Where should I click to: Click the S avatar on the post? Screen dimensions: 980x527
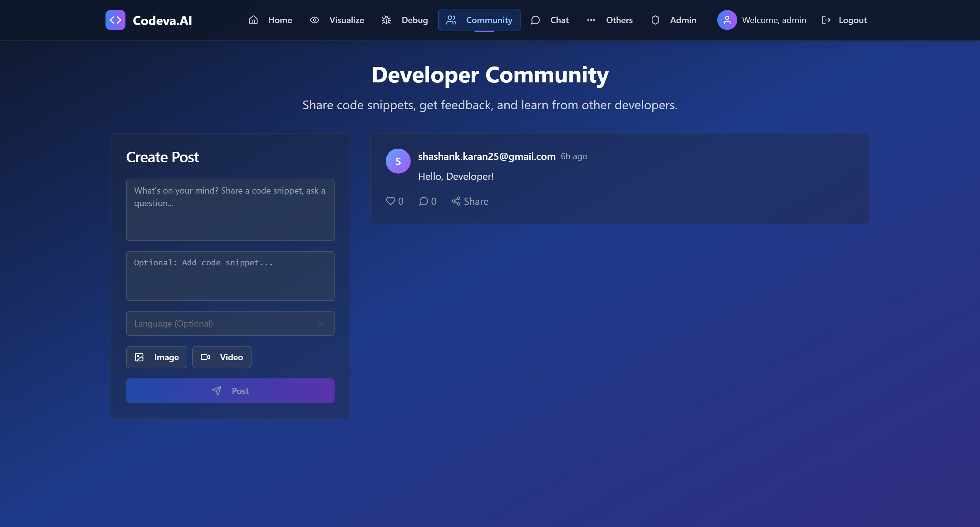point(398,161)
